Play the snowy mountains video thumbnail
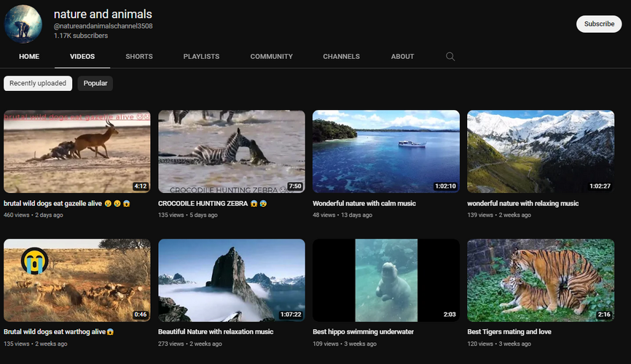This screenshot has width=631, height=364. pos(541,151)
